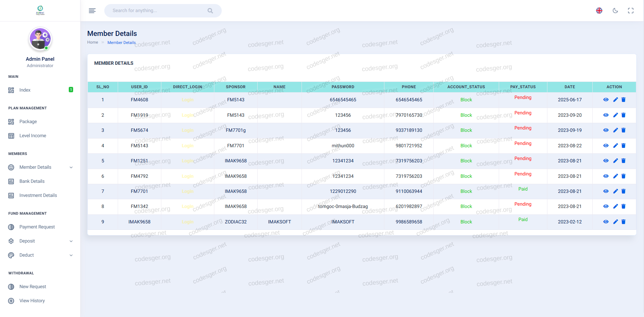Click Home breadcrumb link

[93, 42]
